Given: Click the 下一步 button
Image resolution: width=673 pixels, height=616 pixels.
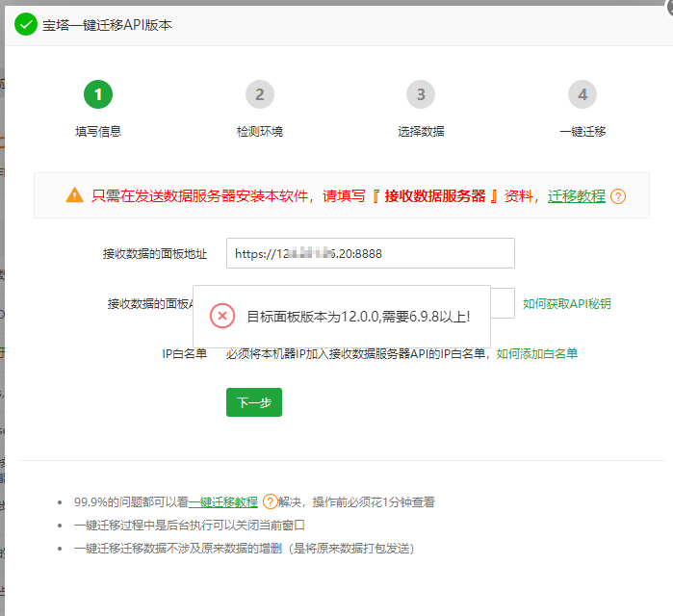Looking at the screenshot, I should coord(254,402).
